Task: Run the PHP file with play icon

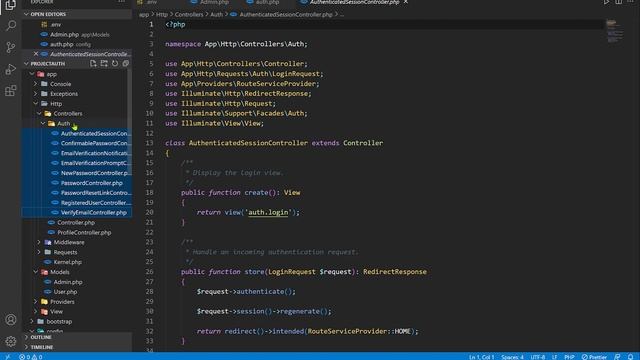Action: pyautogui.click(x=607, y=2)
